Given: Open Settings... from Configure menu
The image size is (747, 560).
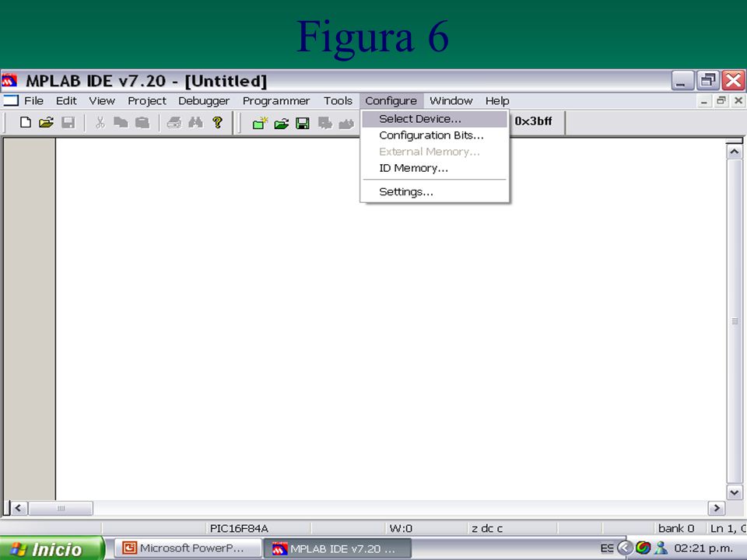Looking at the screenshot, I should (x=434, y=192).
